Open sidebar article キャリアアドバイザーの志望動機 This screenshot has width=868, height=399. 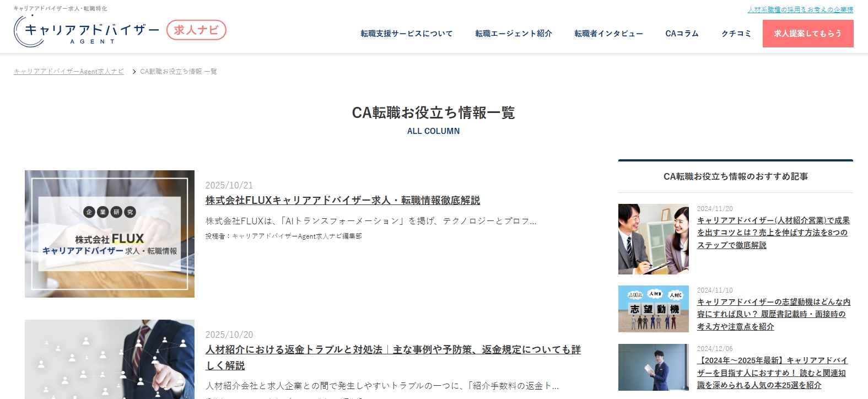[773, 314]
